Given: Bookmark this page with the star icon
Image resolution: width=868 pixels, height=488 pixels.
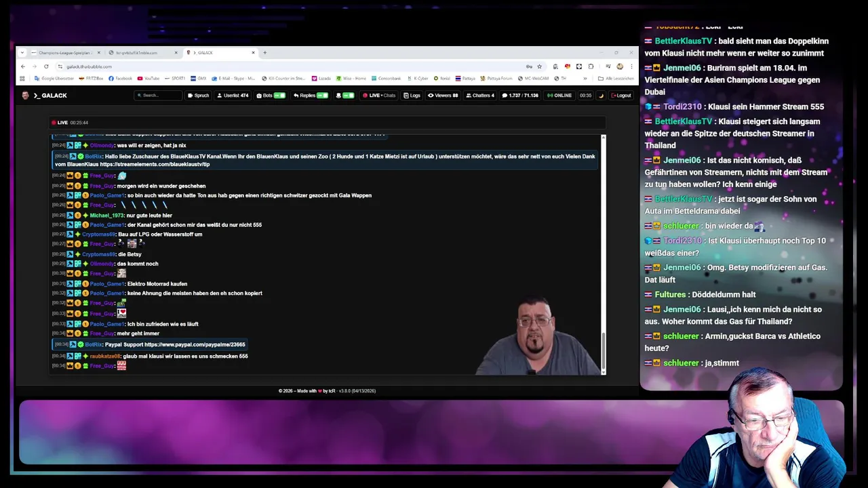Looking at the screenshot, I should coord(540,66).
